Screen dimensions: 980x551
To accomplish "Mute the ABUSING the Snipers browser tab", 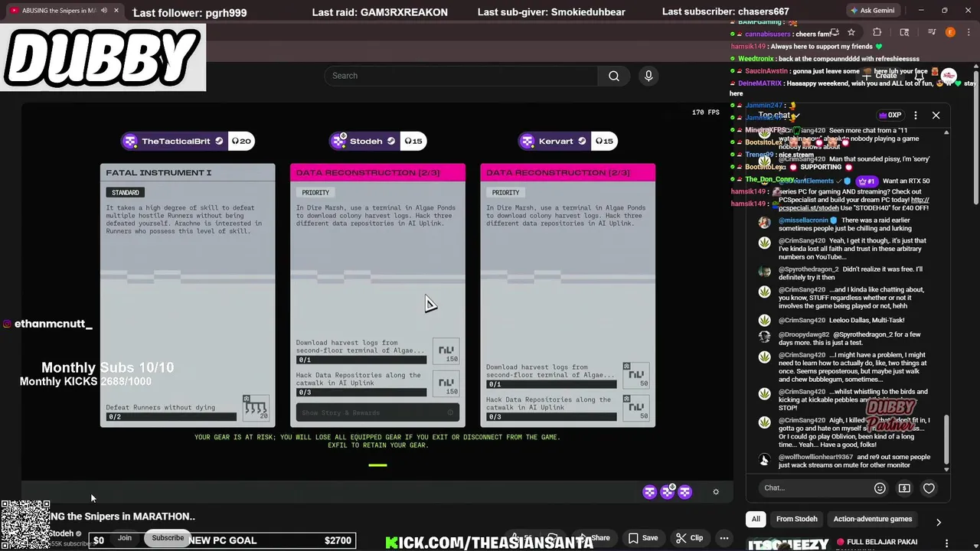I will click(x=103, y=11).
